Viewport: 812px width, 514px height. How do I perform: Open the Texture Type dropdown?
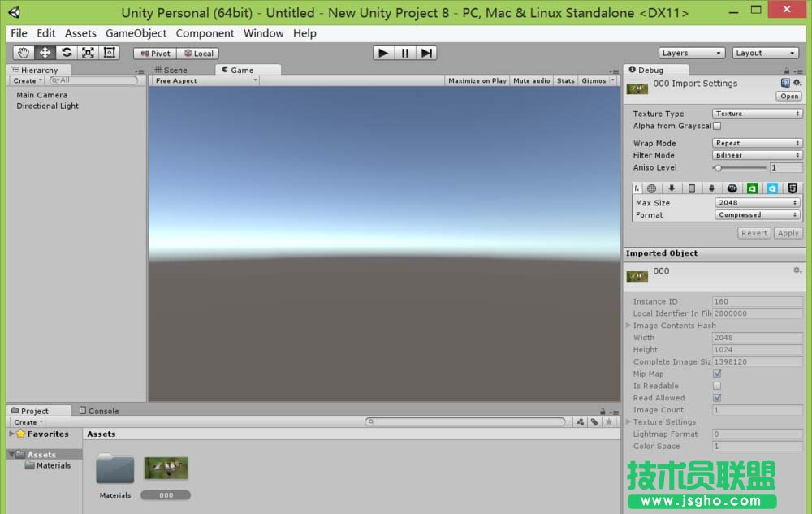pos(758,114)
